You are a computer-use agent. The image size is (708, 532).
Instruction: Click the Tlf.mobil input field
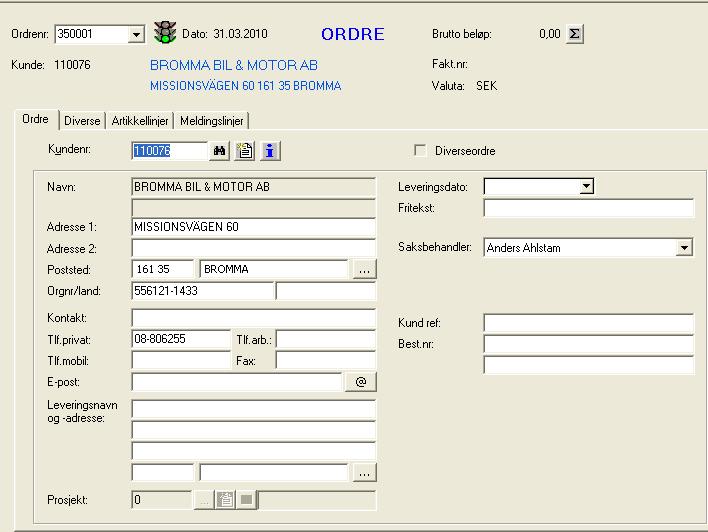(181, 360)
